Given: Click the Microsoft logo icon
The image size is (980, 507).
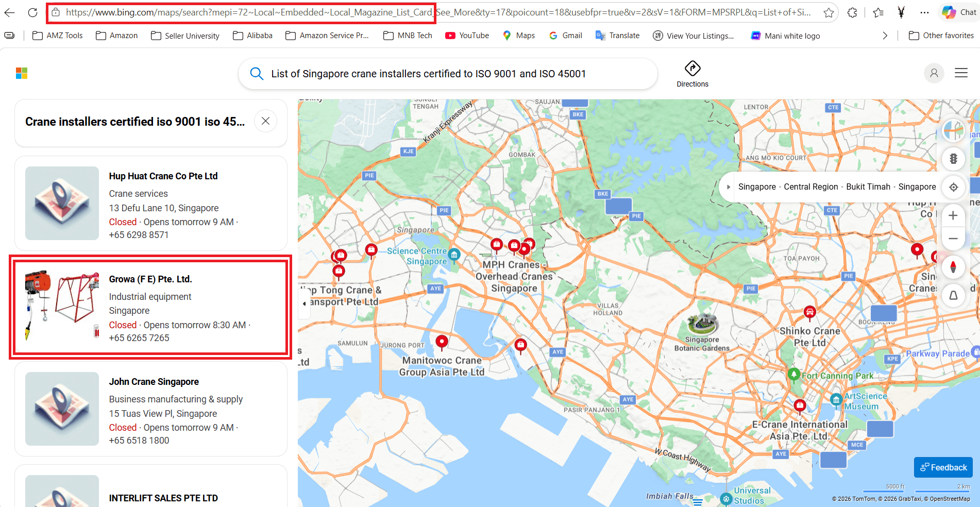Looking at the screenshot, I should [x=22, y=74].
